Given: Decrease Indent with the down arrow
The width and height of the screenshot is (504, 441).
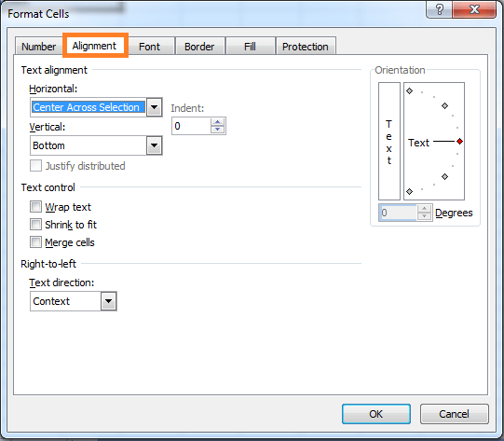Looking at the screenshot, I should pyautogui.click(x=217, y=130).
